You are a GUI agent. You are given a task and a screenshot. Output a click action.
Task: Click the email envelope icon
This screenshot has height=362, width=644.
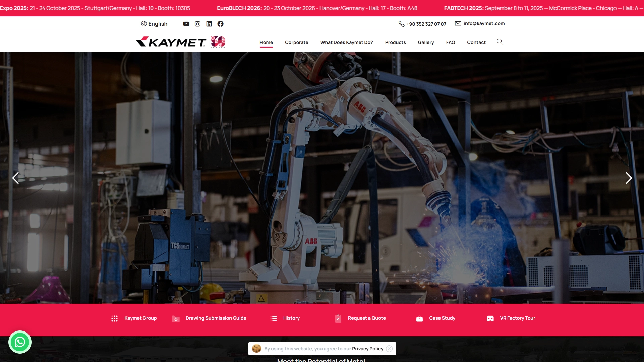(458, 23)
